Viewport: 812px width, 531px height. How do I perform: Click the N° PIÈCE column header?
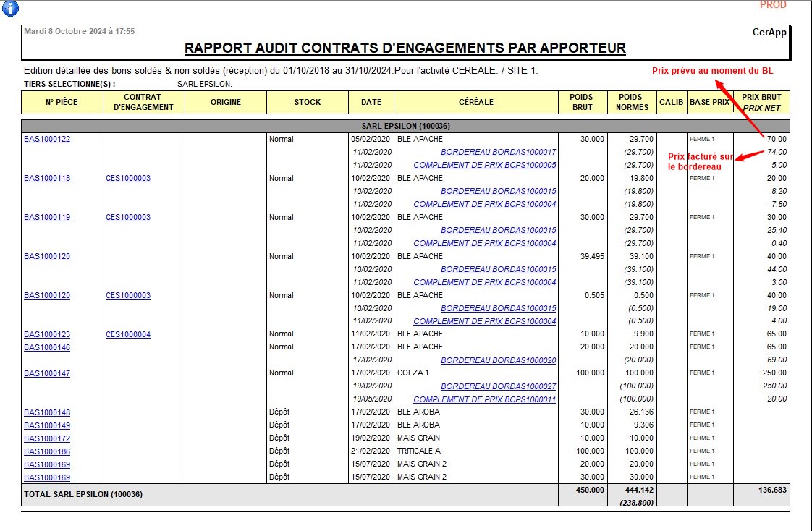point(62,103)
